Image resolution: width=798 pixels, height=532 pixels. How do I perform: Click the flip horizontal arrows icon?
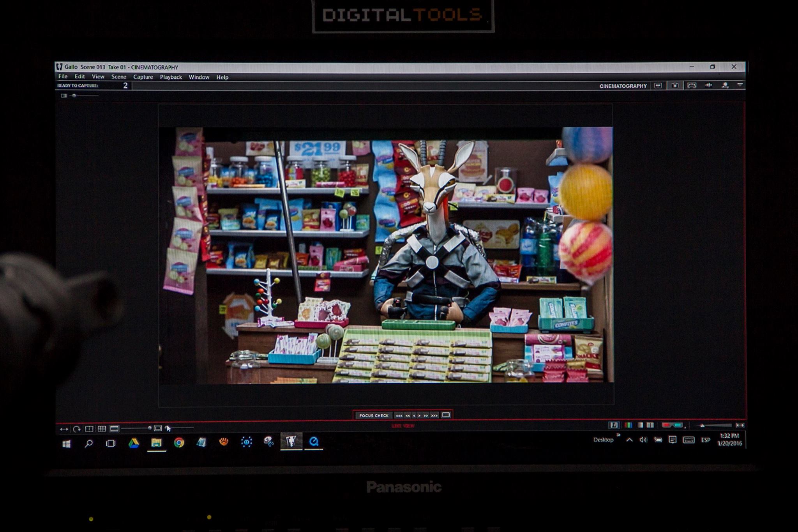pyautogui.click(x=64, y=429)
